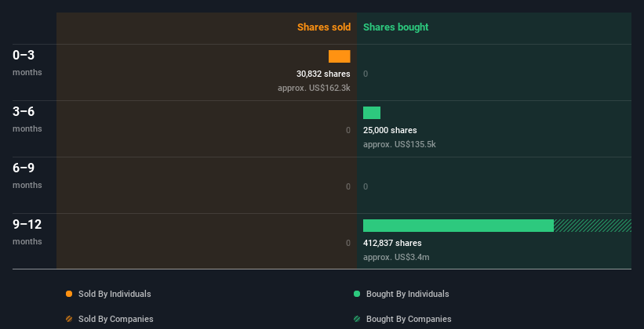Click the 0–3 months row label
Viewport: 644px width, 329px height.
tap(27, 63)
